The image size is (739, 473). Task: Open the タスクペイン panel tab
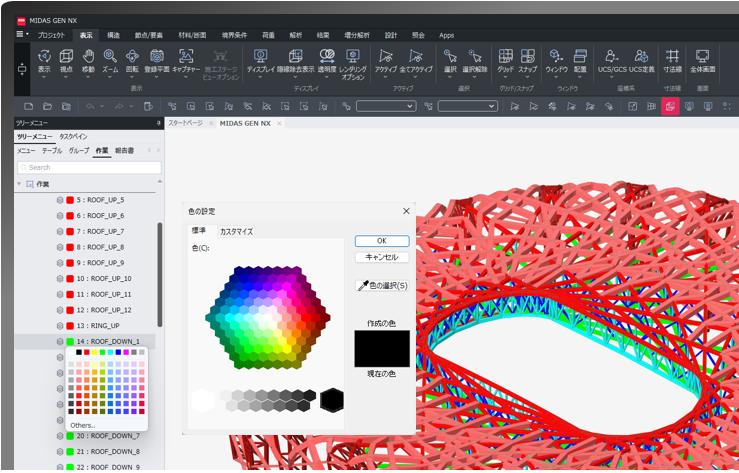pyautogui.click(x=73, y=137)
